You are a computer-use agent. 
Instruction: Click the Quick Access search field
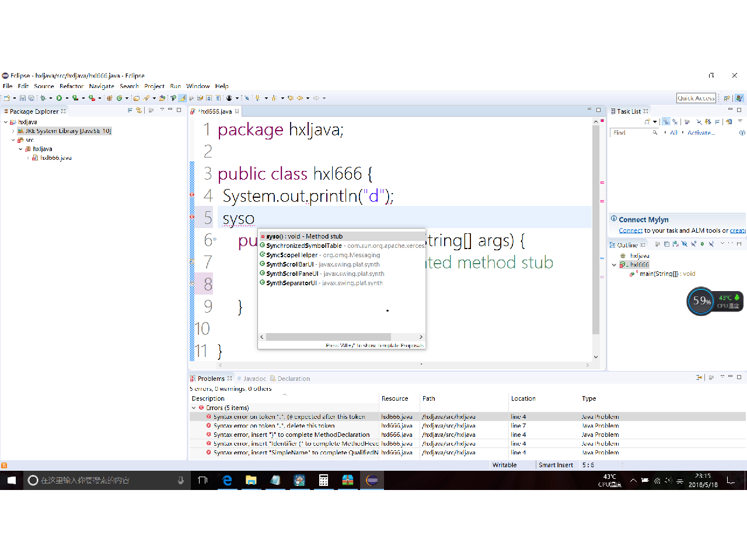tap(696, 98)
